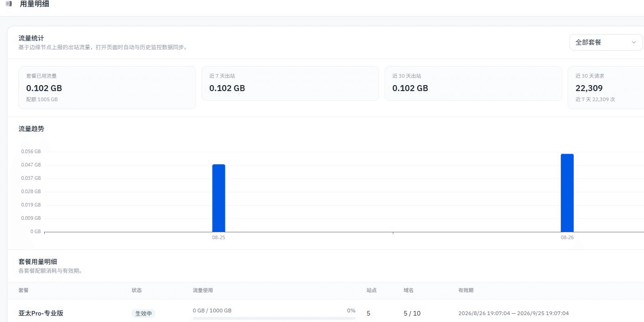Click the 域名 column header
The height and width of the screenshot is (322, 644).
pos(408,290)
